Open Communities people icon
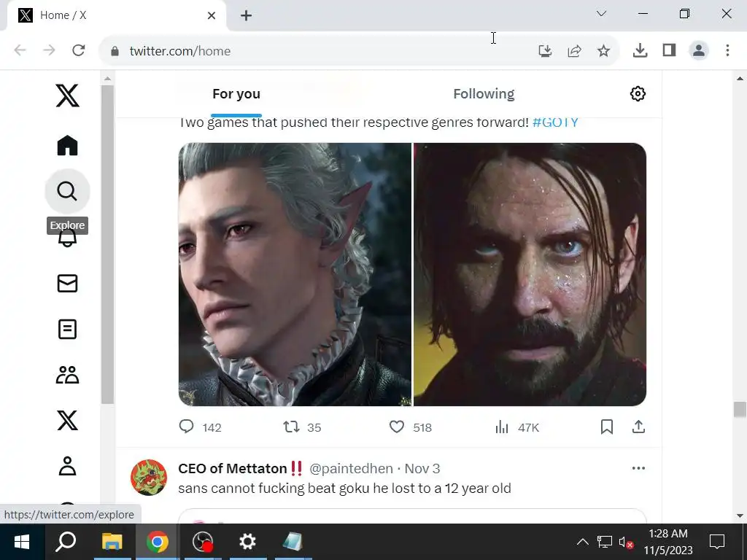The image size is (747, 560). pos(67,375)
